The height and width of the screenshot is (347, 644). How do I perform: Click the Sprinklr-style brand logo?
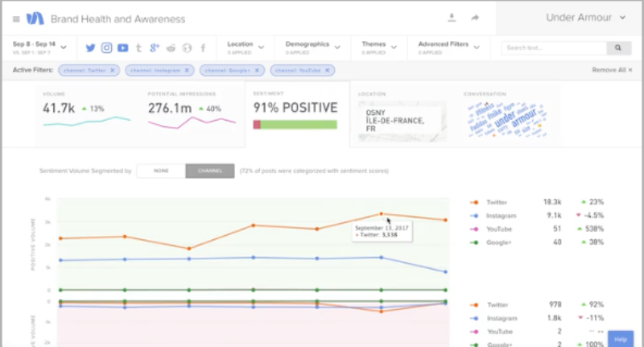[x=35, y=19]
